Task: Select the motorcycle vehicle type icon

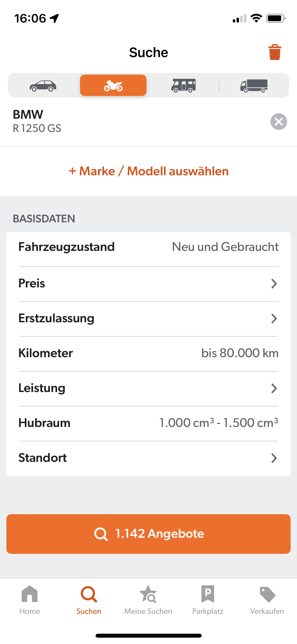Action: click(113, 85)
